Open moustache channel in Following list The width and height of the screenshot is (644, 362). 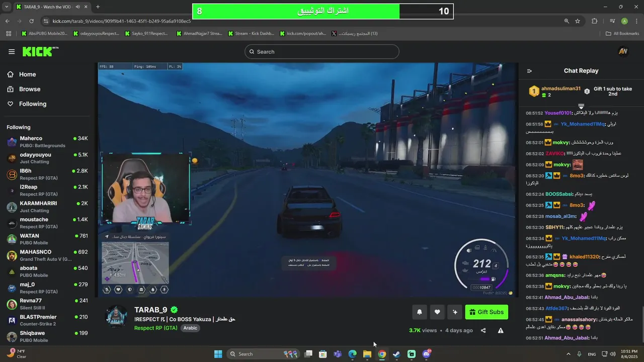[48, 223]
